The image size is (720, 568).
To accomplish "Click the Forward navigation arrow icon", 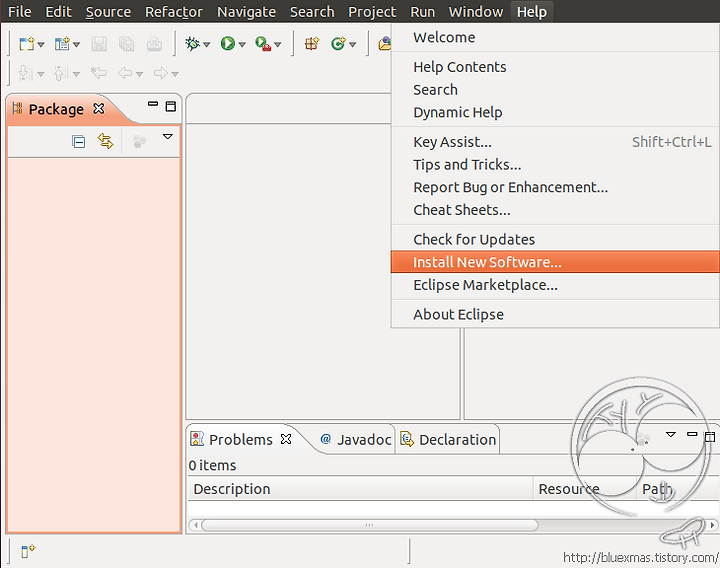I will click(161, 73).
